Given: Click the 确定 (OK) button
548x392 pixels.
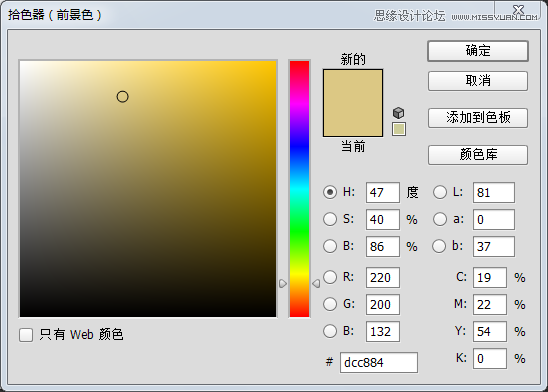Looking at the screenshot, I should tap(477, 51).
